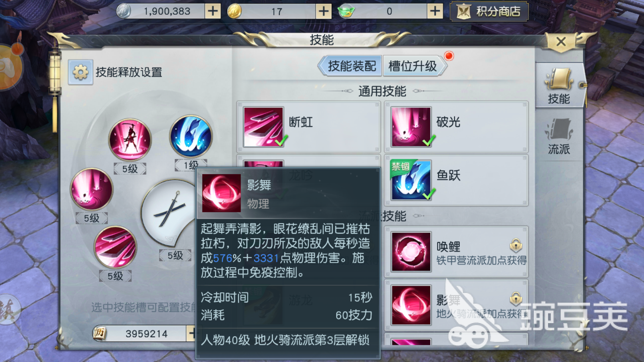Add more gold coins with plus
644x362 pixels.
[323, 11]
